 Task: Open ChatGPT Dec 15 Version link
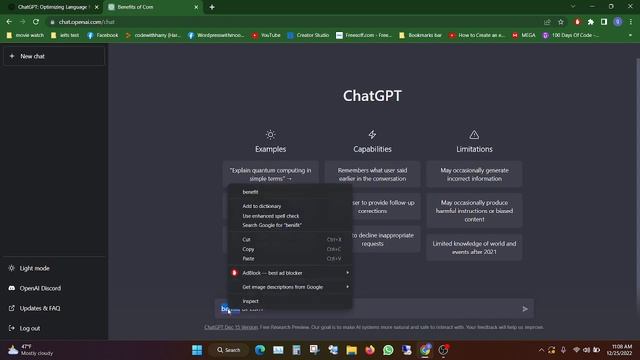[x=231, y=327]
